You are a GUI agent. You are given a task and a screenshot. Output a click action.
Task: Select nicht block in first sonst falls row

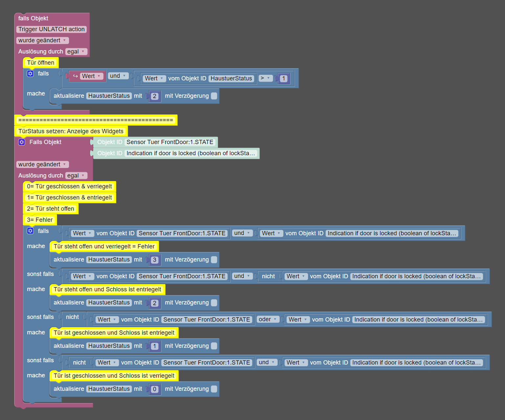click(x=268, y=276)
